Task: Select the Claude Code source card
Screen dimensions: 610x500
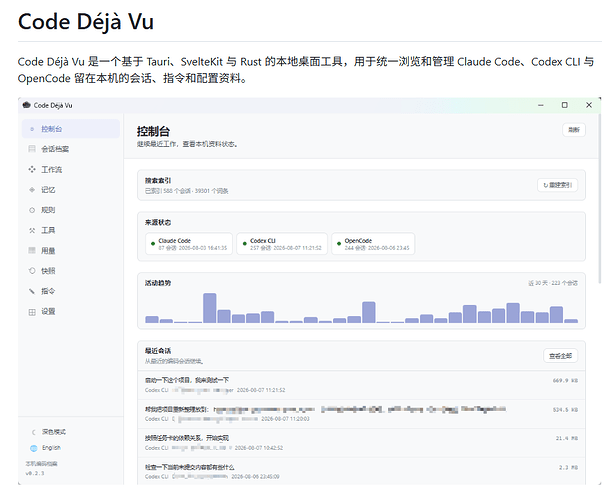Action: click(x=189, y=244)
